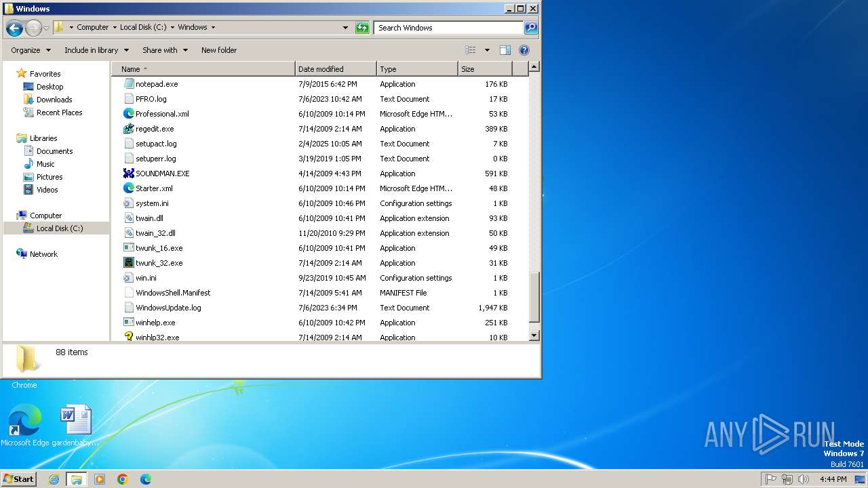Viewport: 868px width, 488px height.
Task: Select the winhelp.exe file name
Action: pyautogui.click(x=155, y=323)
